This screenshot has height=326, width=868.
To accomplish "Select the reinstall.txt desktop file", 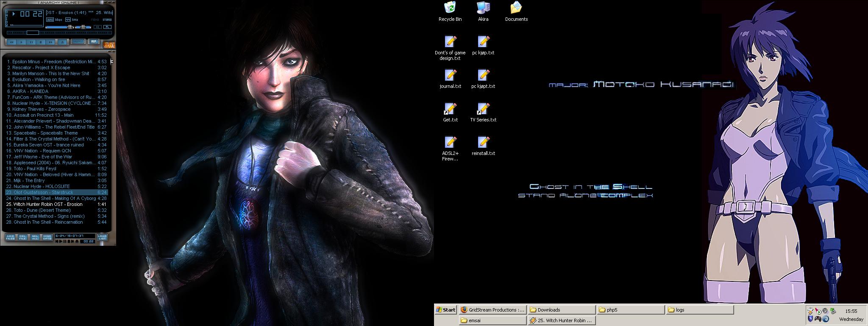I will click(x=483, y=146).
